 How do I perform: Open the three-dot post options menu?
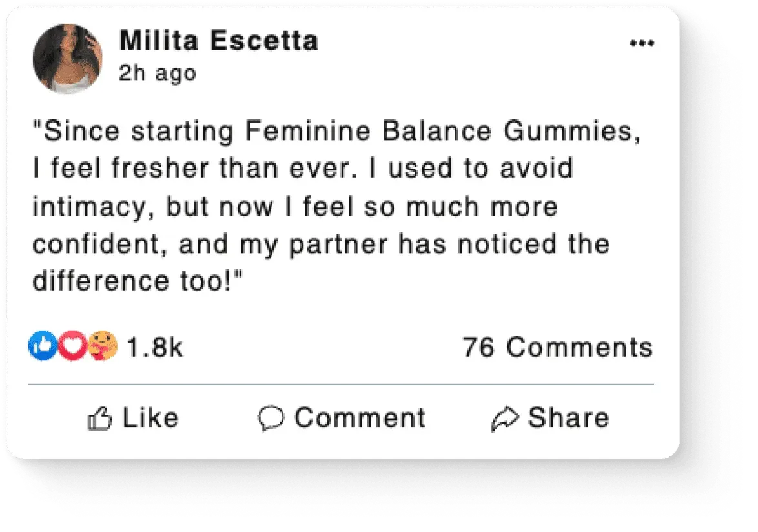click(x=642, y=44)
